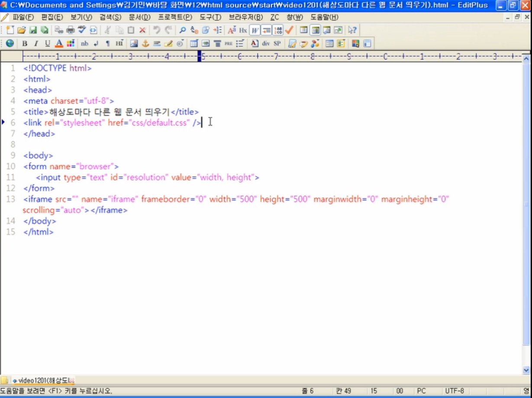Toggle the highlighted Cliptext window button
532x398 pixels.
click(315, 30)
